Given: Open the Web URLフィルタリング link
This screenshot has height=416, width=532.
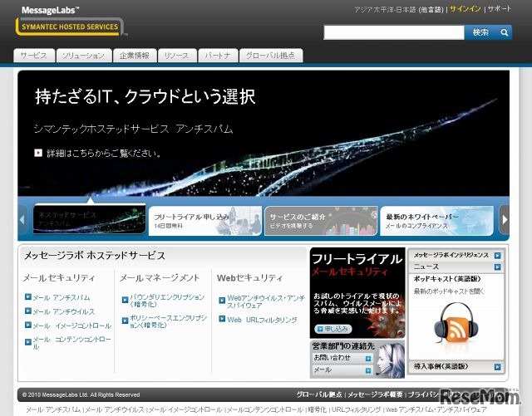Looking at the screenshot, I should pos(262,320).
